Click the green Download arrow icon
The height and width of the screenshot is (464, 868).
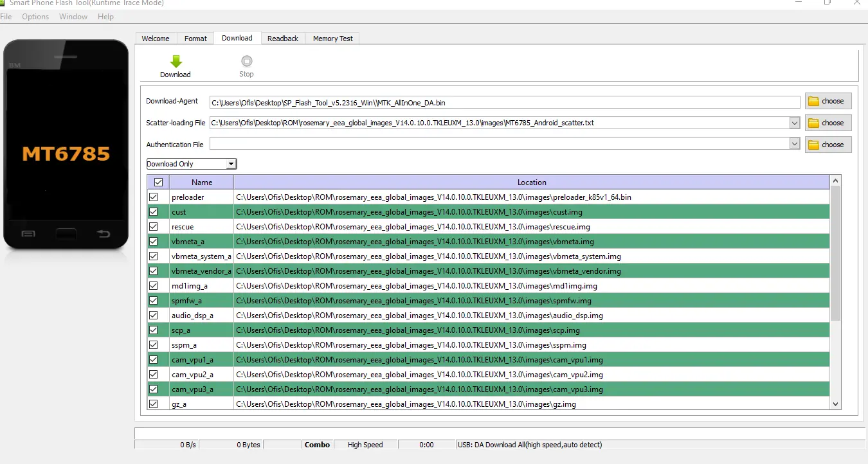tap(176, 62)
